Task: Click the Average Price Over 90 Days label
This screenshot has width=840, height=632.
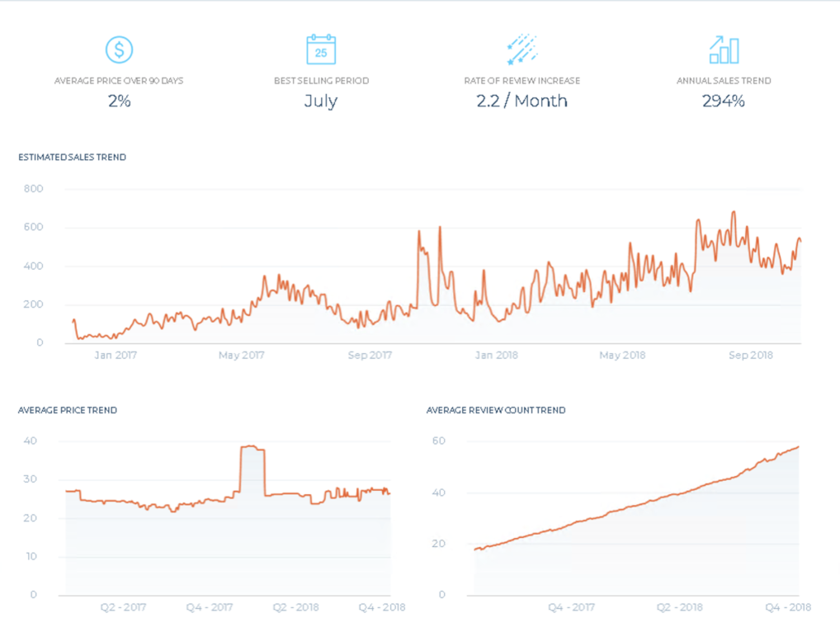Action: click(119, 81)
